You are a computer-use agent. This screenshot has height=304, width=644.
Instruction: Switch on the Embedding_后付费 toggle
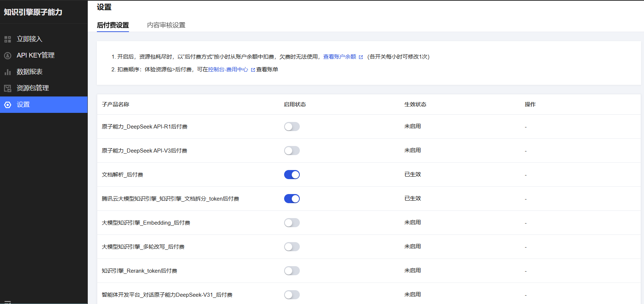click(x=292, y=223)
